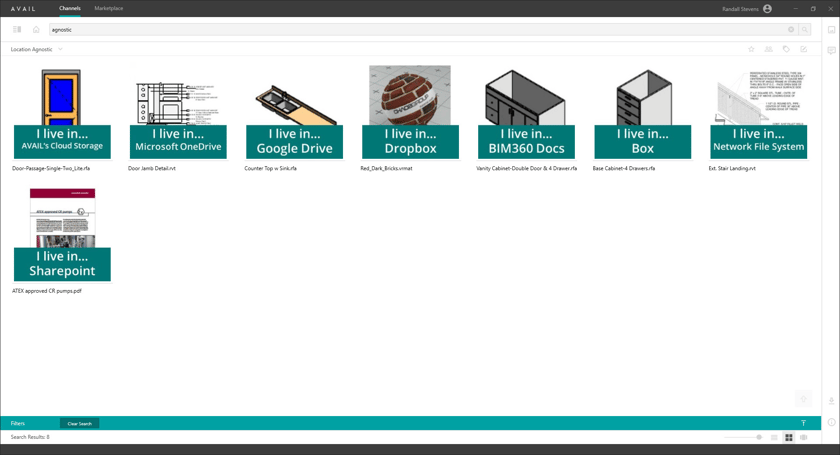Click the people sharing icon
The image size is (840, 455).
(768, 49)
